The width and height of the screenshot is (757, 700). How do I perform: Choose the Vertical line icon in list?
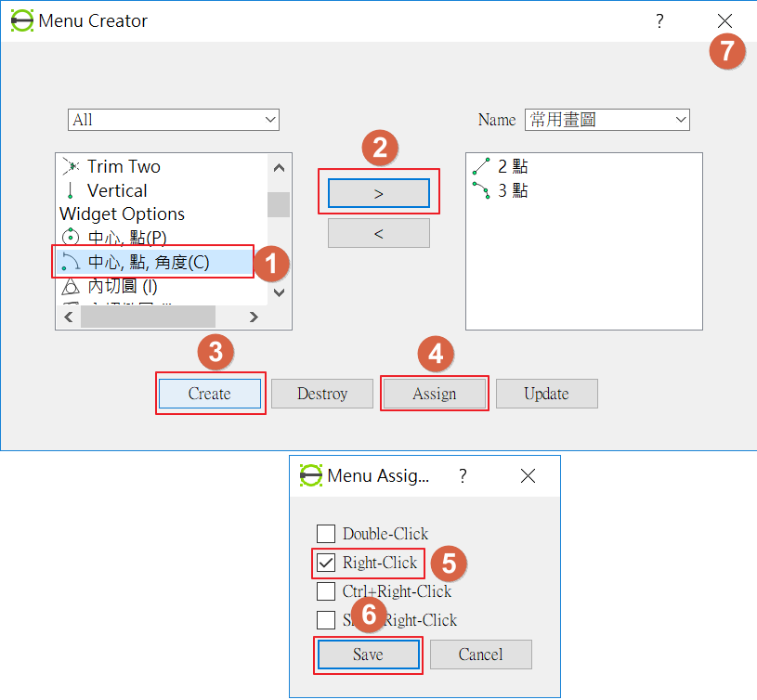tap(71, 190)
